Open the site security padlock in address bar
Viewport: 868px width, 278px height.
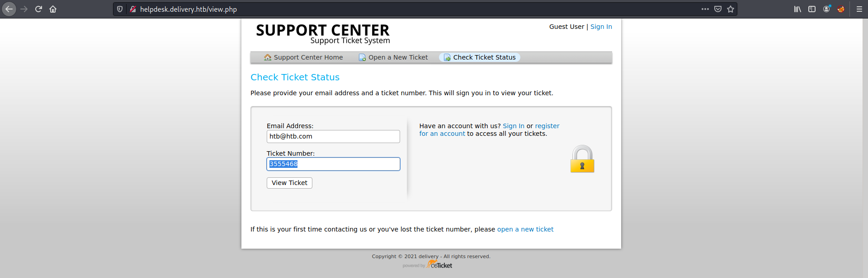pos(133,9)
